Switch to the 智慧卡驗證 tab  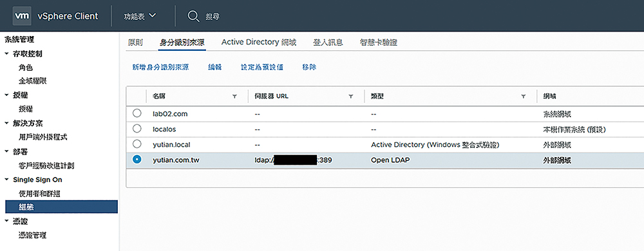point(378,42)
